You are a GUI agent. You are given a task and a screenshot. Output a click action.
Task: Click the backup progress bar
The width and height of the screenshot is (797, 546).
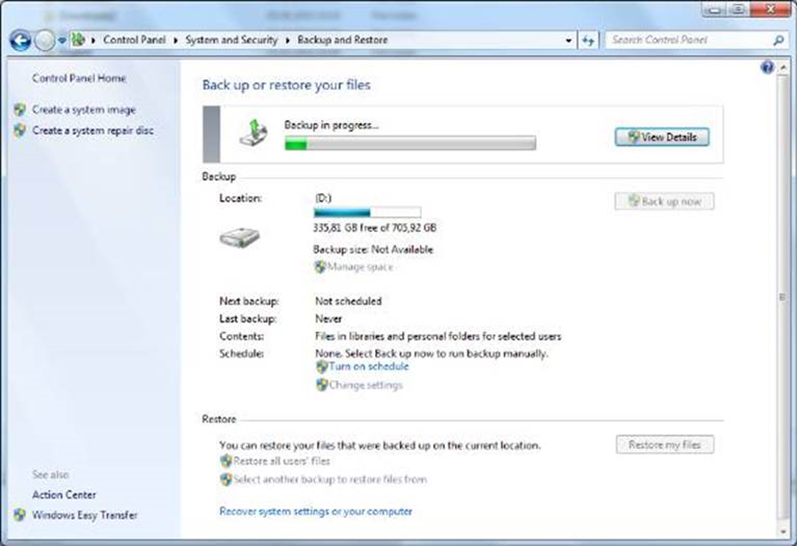tap(409, 144)
